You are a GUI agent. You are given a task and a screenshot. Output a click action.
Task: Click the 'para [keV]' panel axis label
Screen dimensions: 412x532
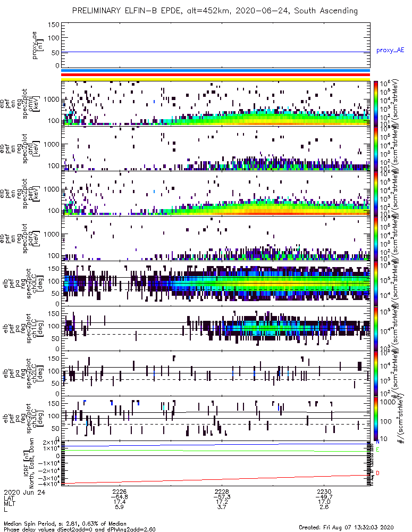tap(34, 239)
